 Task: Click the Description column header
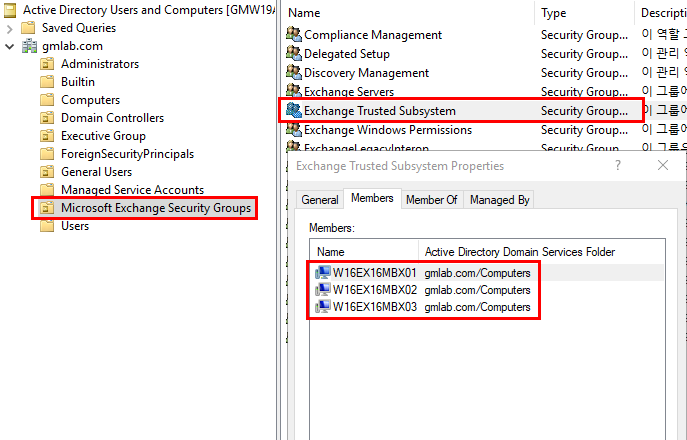661,13
